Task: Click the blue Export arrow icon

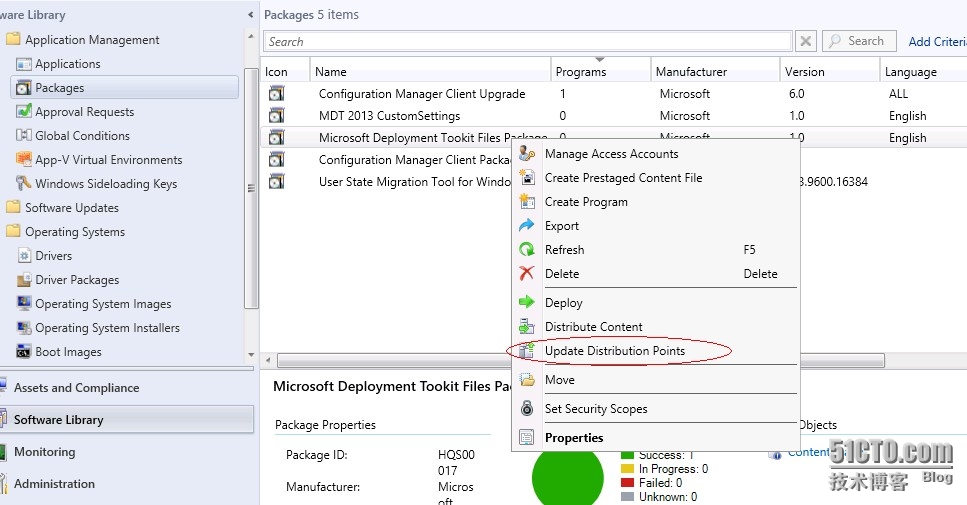Action: pos(527,226)
